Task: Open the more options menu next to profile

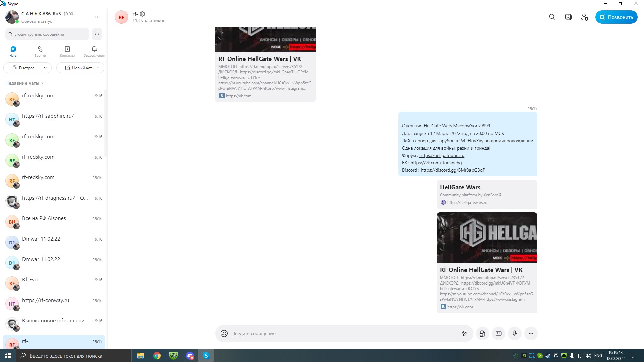Action: coord(97,17)
